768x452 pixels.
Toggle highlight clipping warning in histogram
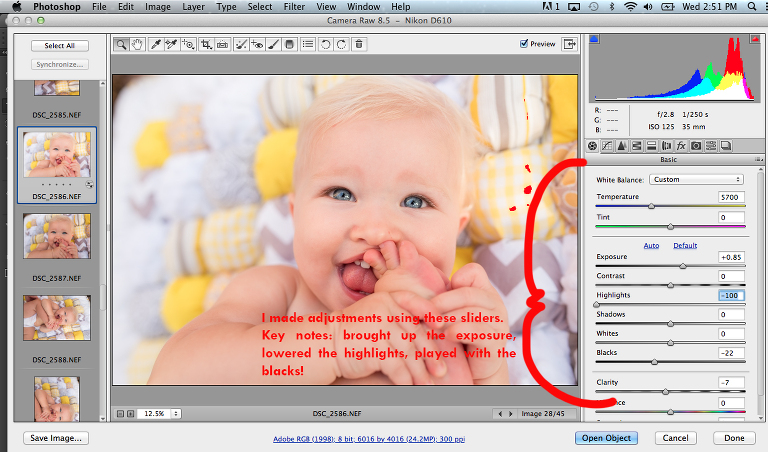pyautogui.click(x=755, y=39)
